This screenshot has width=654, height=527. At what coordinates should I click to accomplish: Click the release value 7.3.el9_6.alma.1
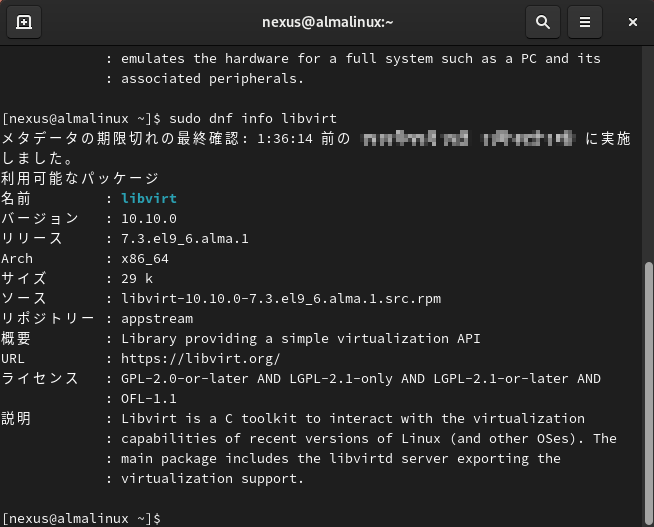pyautogui.click(x=184, y=238)
